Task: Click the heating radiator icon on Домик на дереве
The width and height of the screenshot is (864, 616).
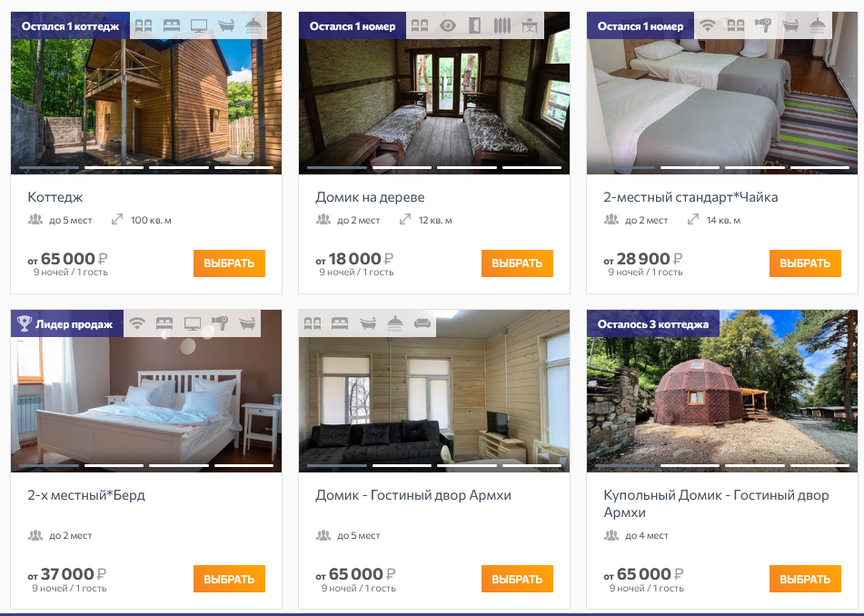Action: [502, 25]
